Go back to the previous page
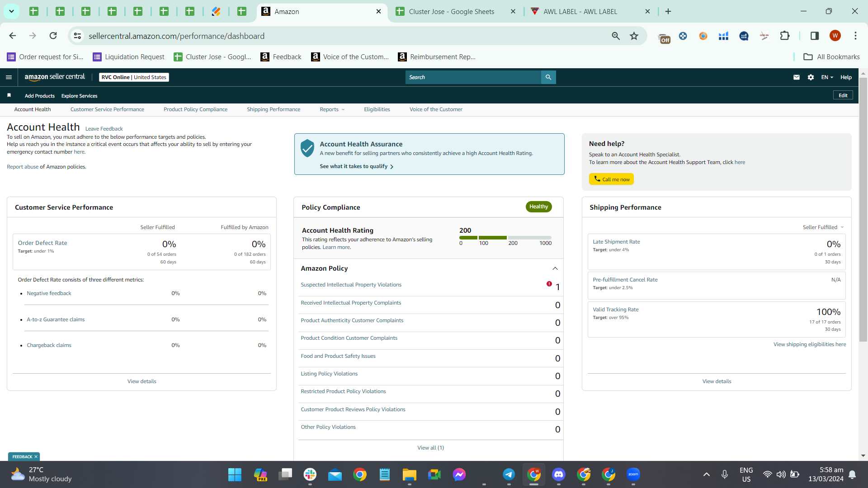The image size is (868, 488). (13, 36)
